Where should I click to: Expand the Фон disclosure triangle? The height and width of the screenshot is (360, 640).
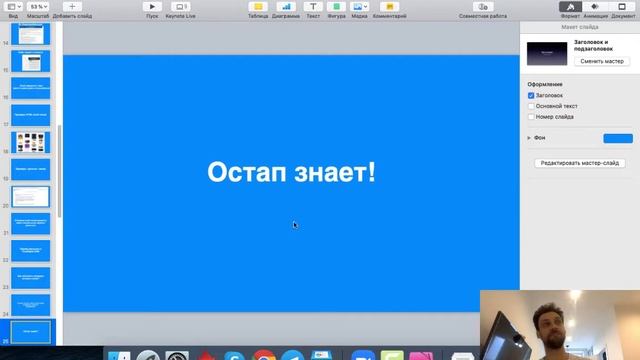tap(529, 138)
